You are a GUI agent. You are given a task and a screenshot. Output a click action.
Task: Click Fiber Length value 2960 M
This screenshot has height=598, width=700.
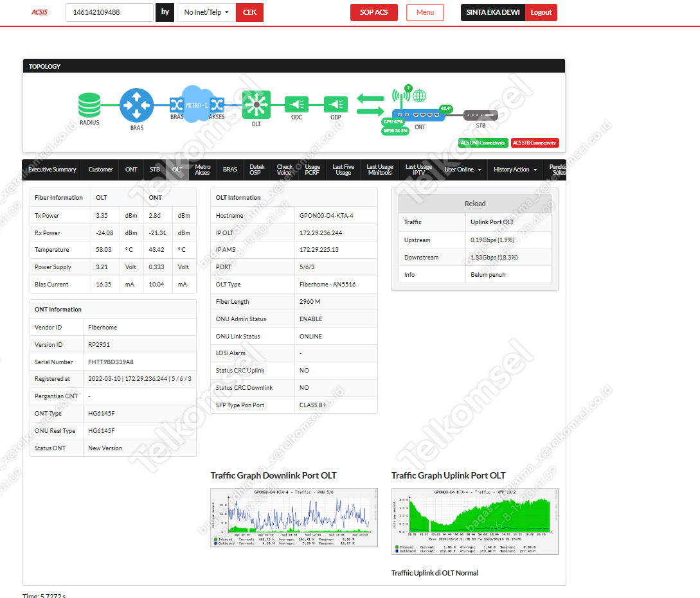pyautogui.click(x=310, y=302)
